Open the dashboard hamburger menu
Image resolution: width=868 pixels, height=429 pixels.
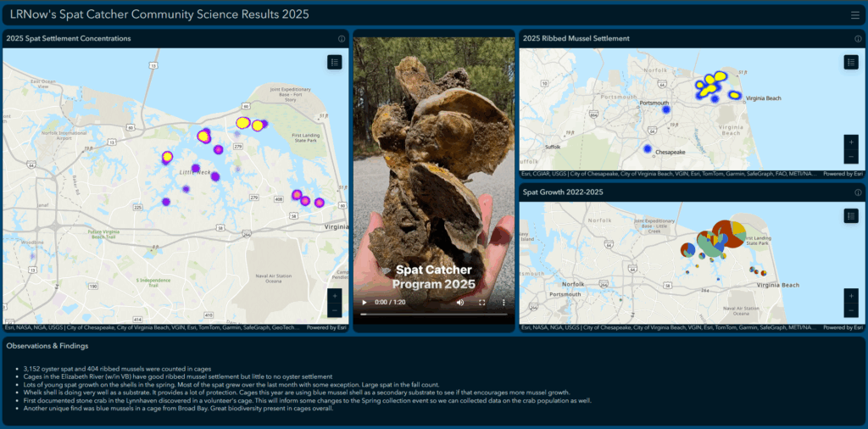click(854, 14)
